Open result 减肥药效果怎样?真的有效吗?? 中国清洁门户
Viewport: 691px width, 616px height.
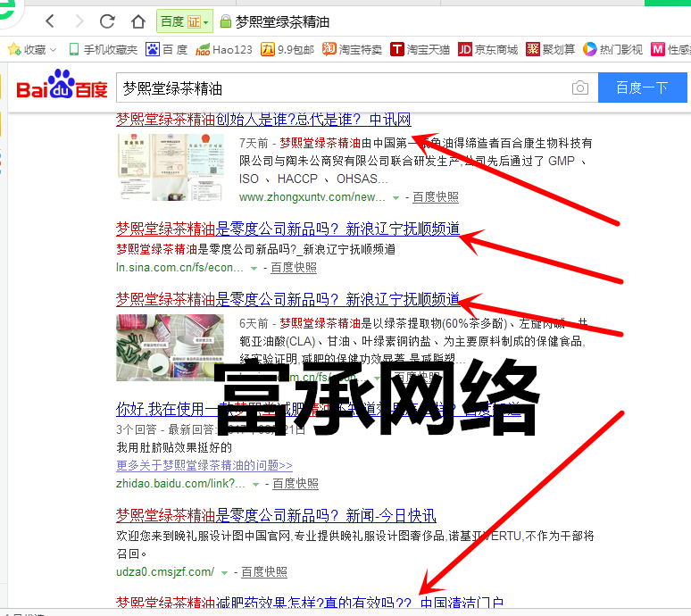[x=310, y=603]
